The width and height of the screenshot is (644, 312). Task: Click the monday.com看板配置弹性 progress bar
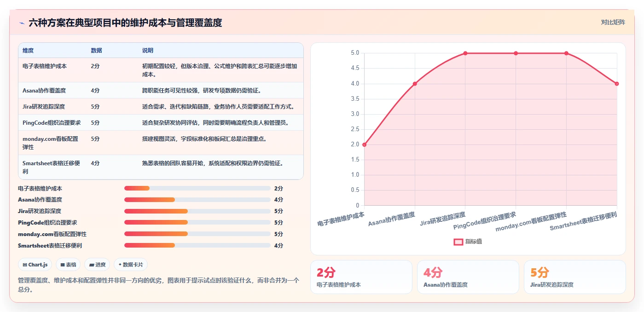pos(197,234)
